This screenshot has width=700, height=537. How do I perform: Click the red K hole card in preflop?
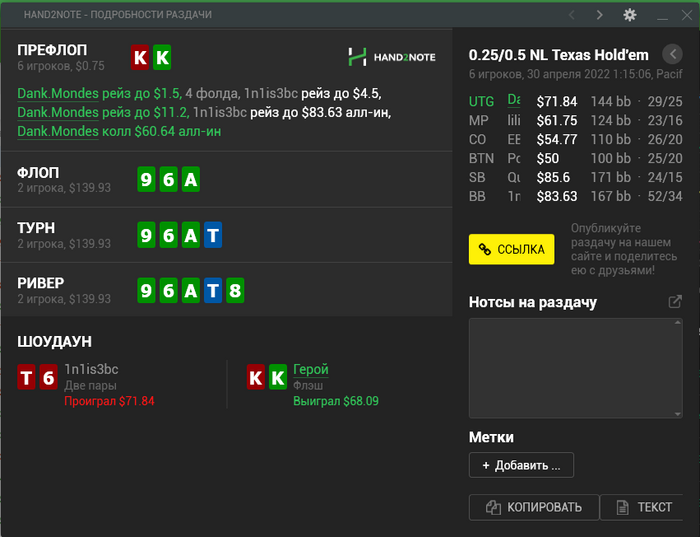140,57
